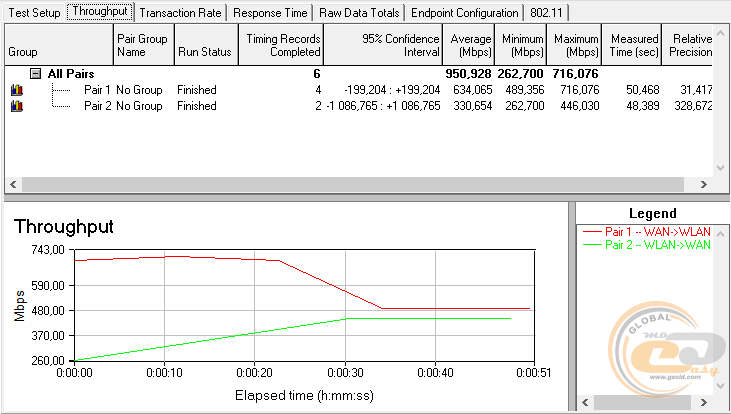Viewport: 731px width, 414px height.
Task: Open the Response Time tab
Action: 270,13
